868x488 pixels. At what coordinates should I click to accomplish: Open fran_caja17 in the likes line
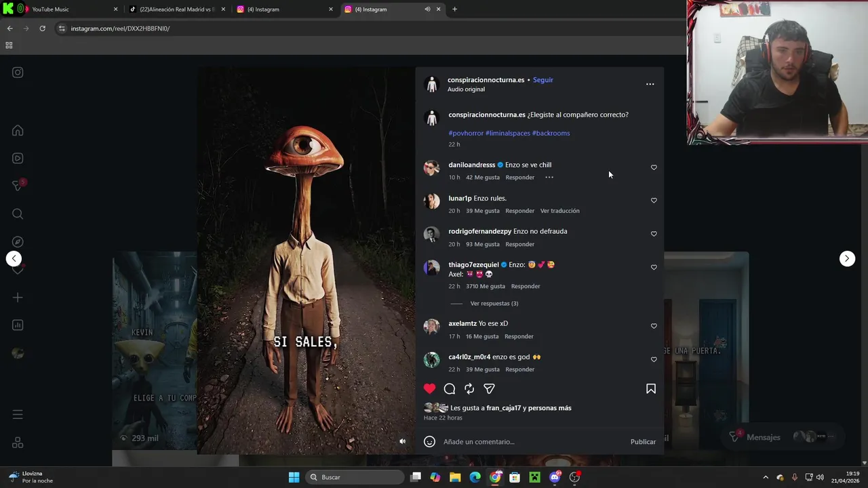(503, 408)
